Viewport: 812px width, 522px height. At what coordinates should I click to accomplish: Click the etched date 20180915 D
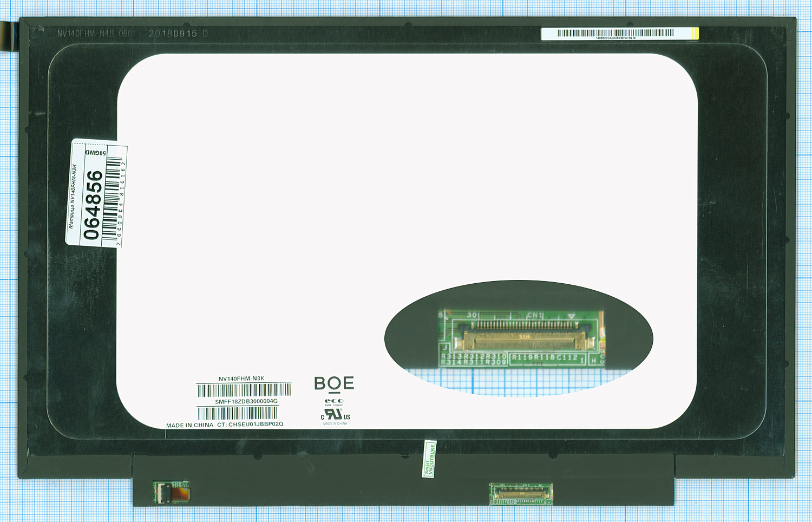tap(178, 34)
